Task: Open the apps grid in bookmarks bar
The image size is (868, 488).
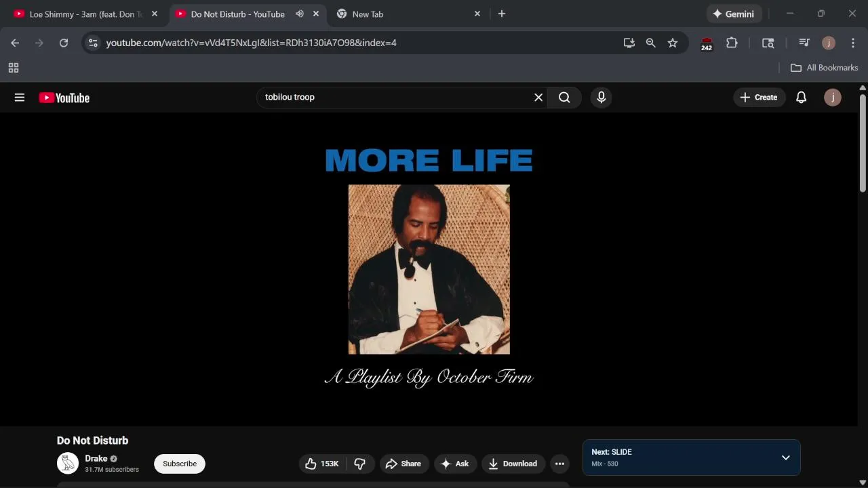Action: (x=14, y=68)
